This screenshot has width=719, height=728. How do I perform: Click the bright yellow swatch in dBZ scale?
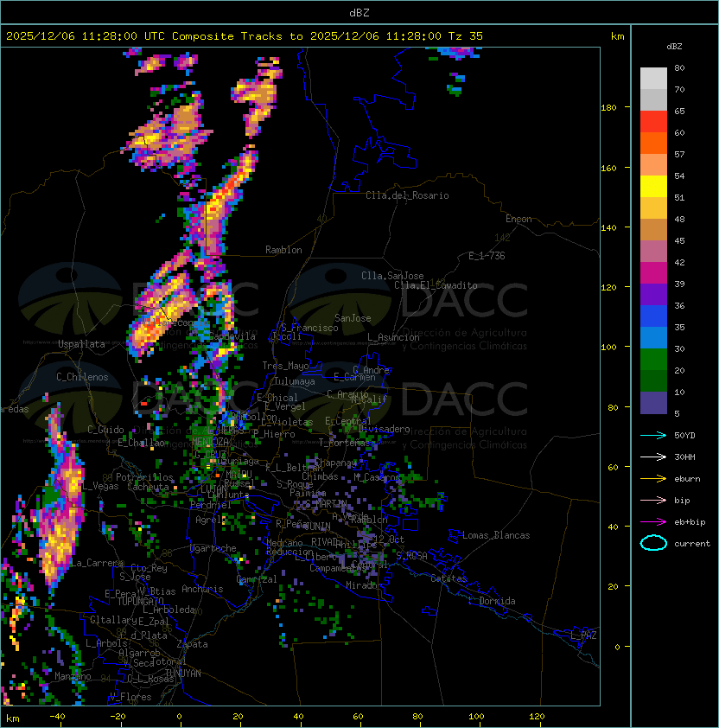pyautogui.click(x=653, y=187)
